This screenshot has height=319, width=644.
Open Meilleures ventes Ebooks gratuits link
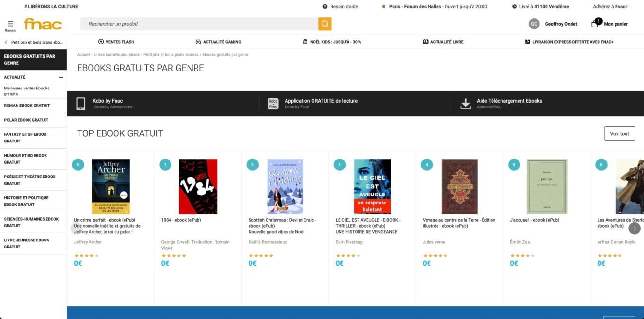tap(27, 91)
